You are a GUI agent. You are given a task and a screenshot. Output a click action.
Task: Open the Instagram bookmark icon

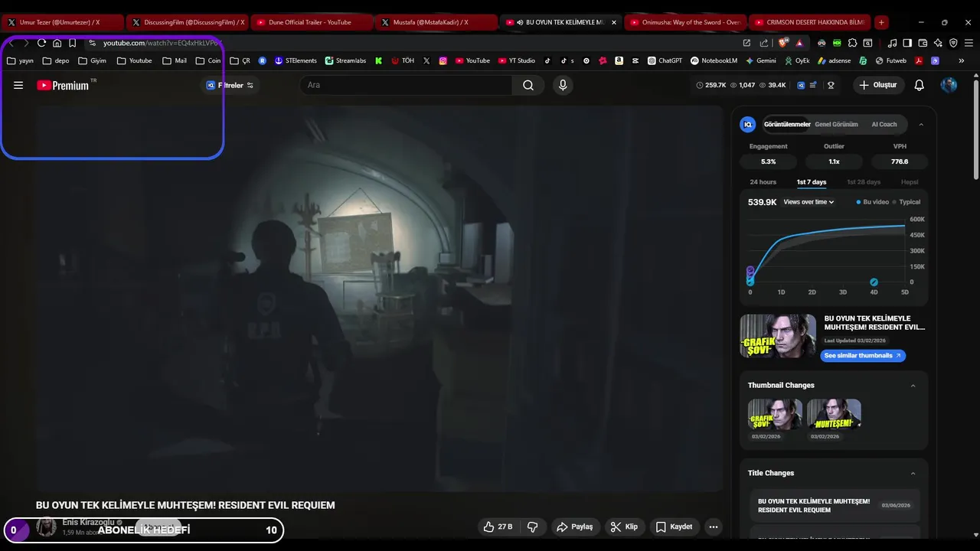click(x=443, y=60)
